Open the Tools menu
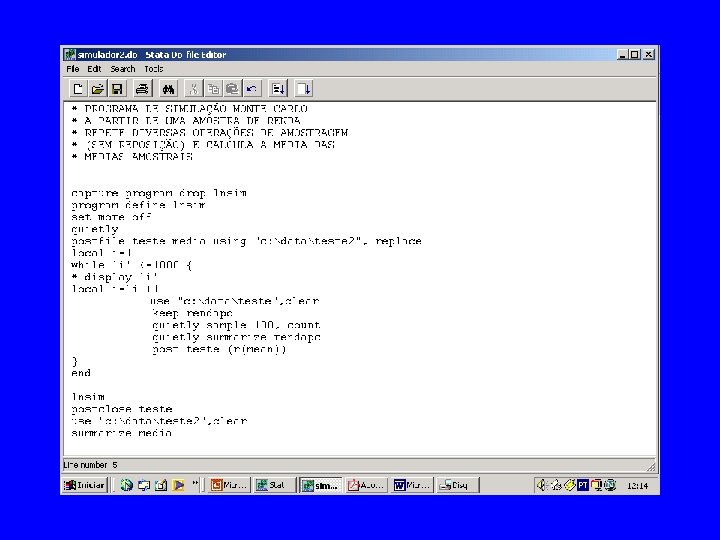This screenshot has width=720, height=540. (x=154, y=69)
